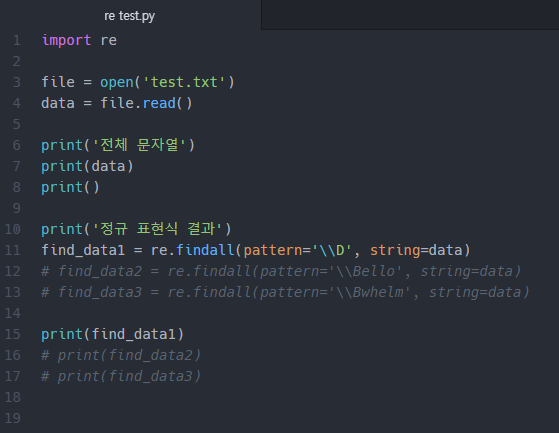Click the empty 'print()' call on line 8

(x=70, y=187)
